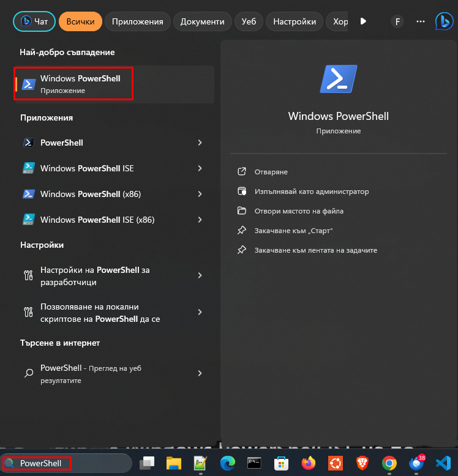Image resolution: width=458 pixels, height=476 pixels.
Task: Click the large PowerShell logo in preview pane
Action: [339, 79]
